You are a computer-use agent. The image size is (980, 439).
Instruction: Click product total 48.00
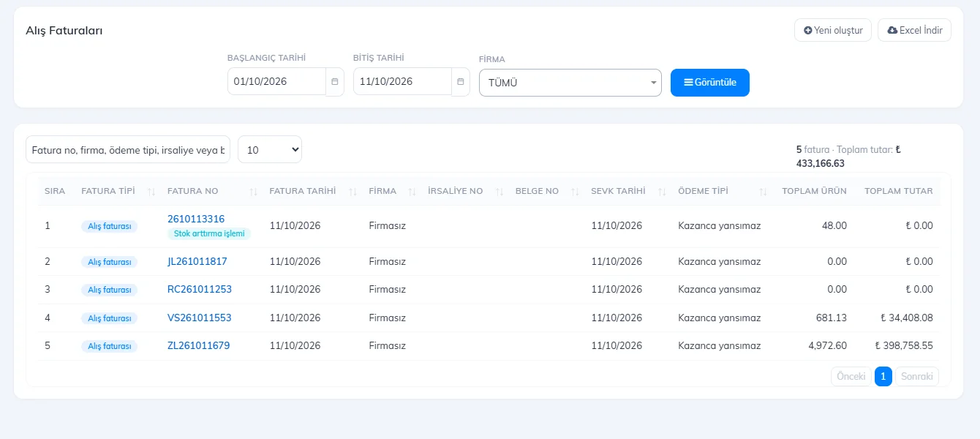[834, 225]
